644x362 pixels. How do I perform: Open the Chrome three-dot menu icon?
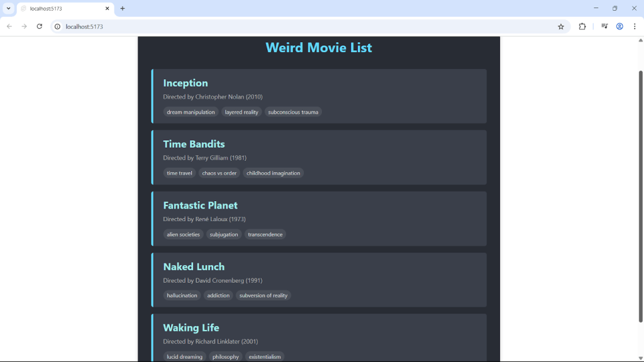click(635, 26)
